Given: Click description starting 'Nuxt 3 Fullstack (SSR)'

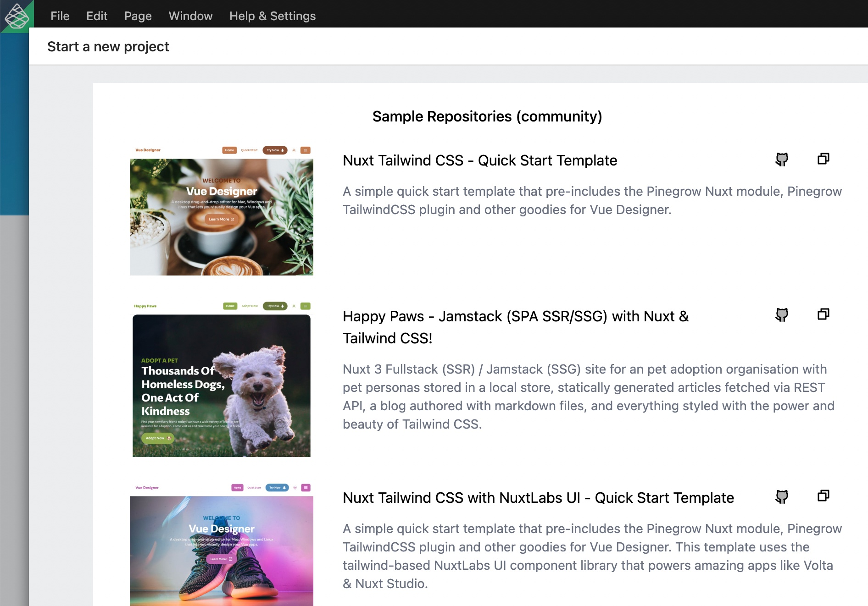Looking at the screenshot, I should [x=589, y=397].
